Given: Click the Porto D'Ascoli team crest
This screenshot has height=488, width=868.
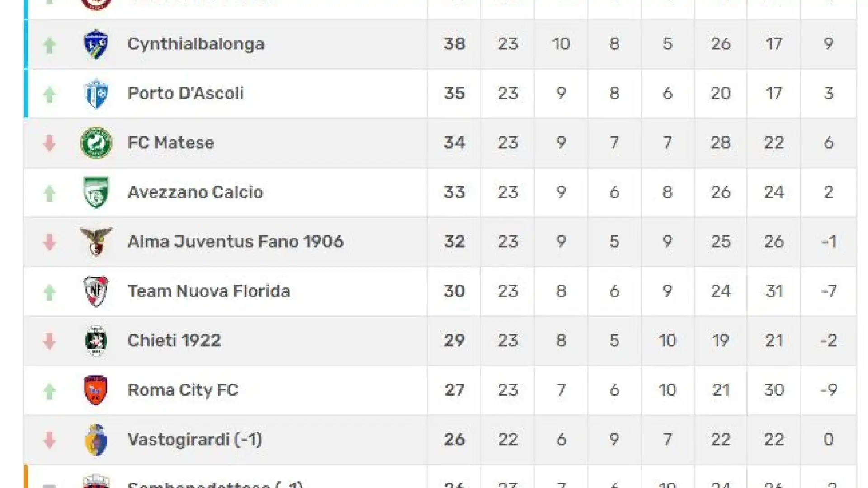Looking at the screenshot, I should click(x=96, y=94).
